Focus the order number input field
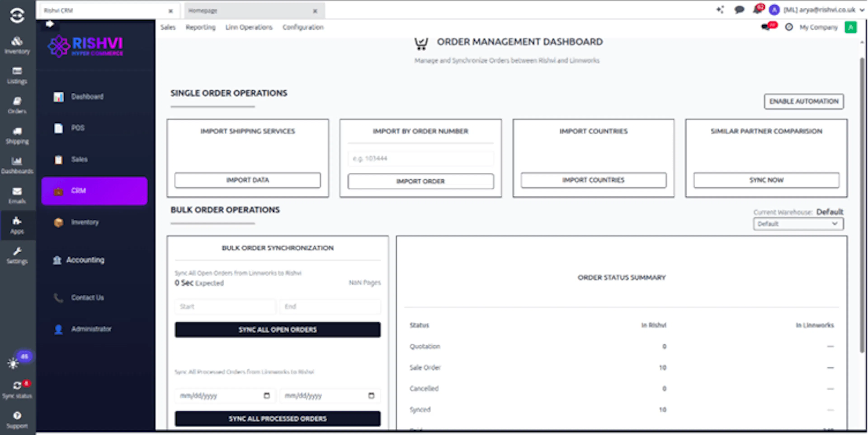 420,158
